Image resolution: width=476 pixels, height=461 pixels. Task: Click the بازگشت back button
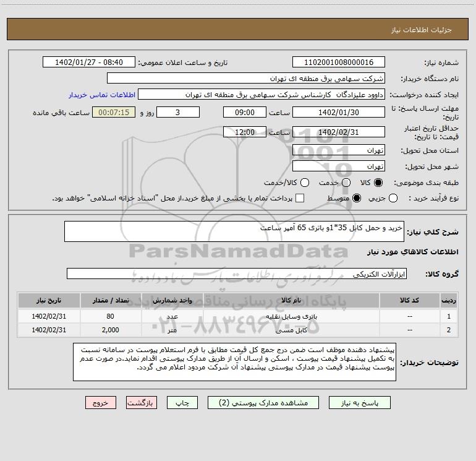tap(142, 403)
